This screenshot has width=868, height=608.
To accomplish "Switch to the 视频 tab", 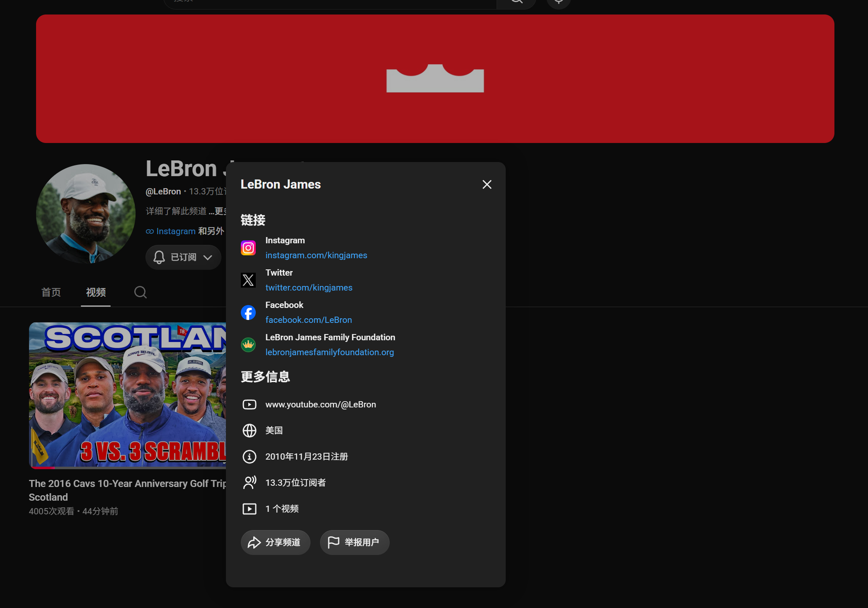I will click(96, 292).
